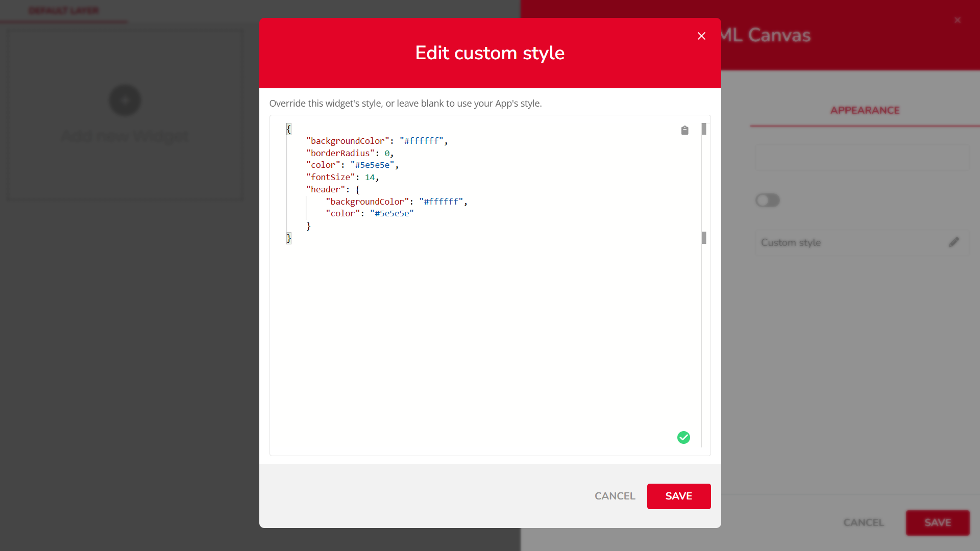Image resolution: width=980 pixels, height=551 pixels.
Task: Click the empty input above the toggle
Action: (862, 158)
